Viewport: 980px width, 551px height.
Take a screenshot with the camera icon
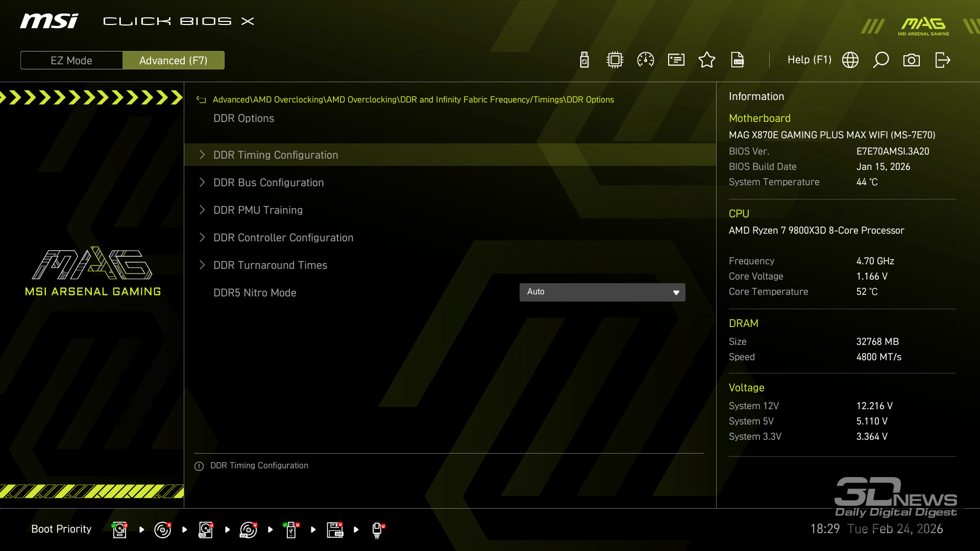point(912,60)
